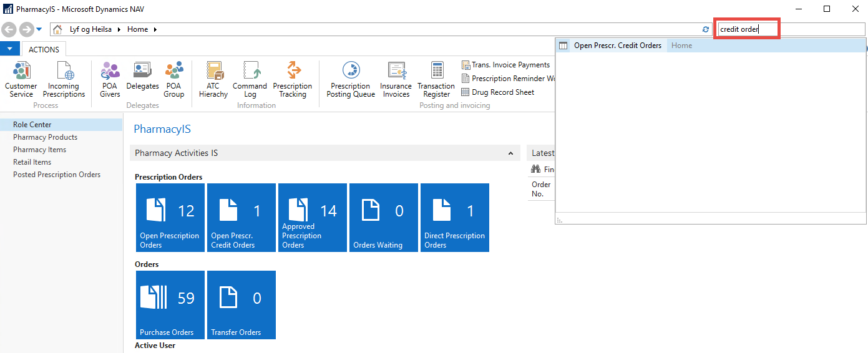This screenshot has height=353, width=868.
Task: Launch the Command Log
Action: 250,79
